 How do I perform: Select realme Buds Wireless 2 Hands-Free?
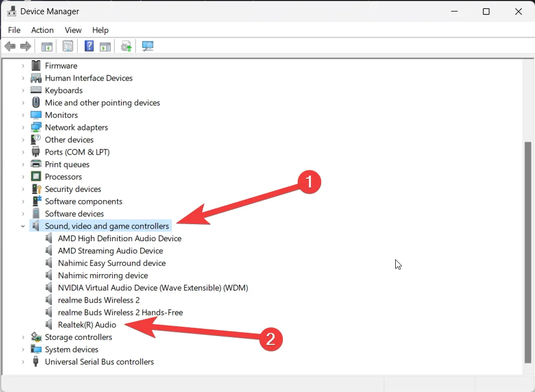click(x=120, y=312)
